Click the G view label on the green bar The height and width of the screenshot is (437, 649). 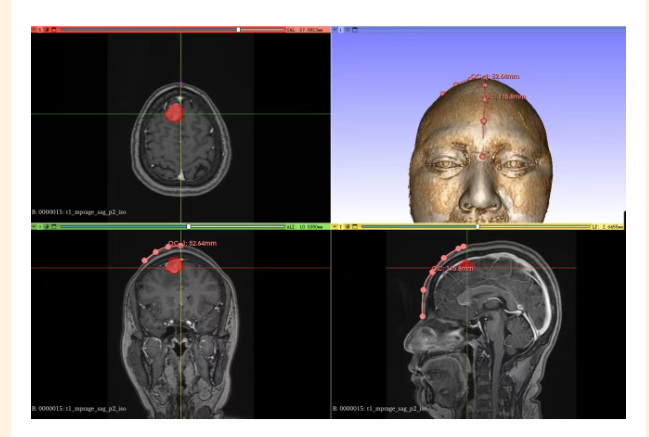40,227
